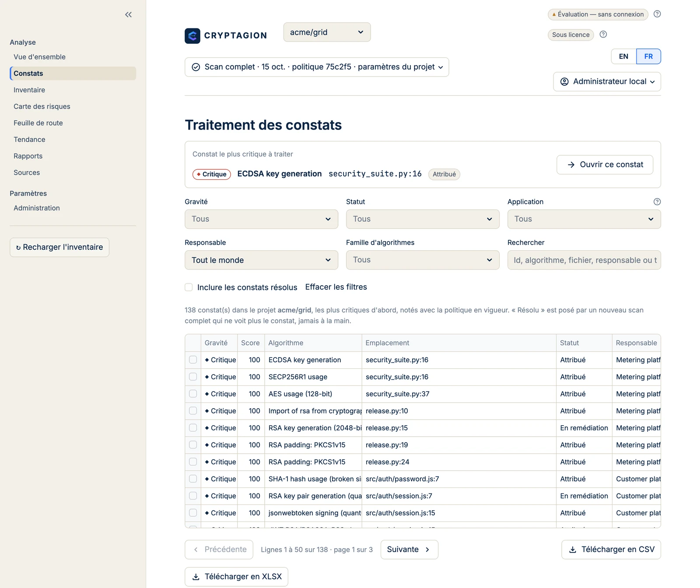Go to Vue d'ensemble in sidebar

(39, 57)
